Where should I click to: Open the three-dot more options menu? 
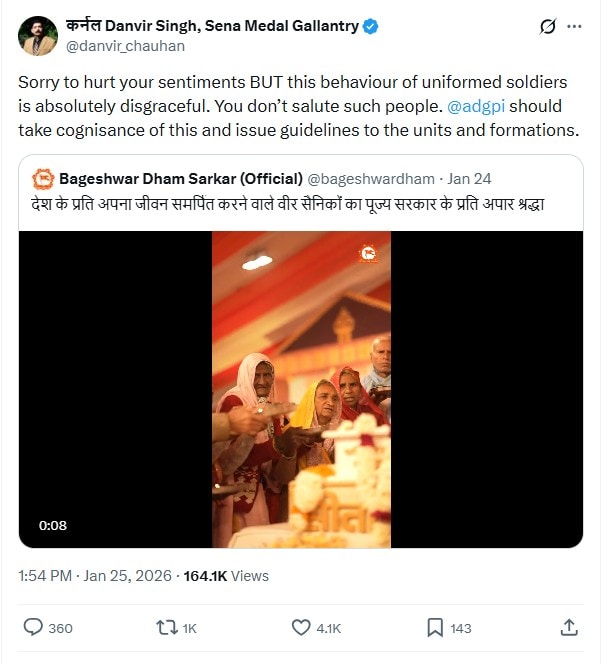pos(579,27)
